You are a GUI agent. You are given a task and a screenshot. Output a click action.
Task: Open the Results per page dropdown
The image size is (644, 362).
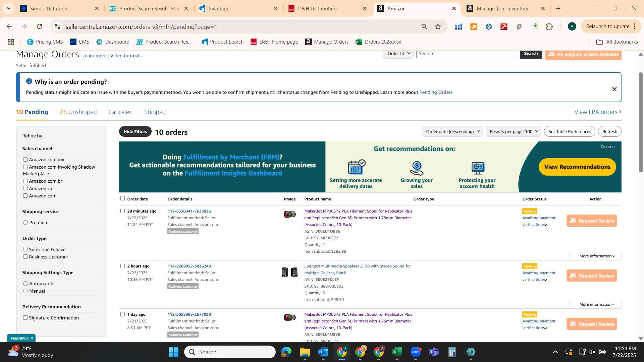coord(513,131)
